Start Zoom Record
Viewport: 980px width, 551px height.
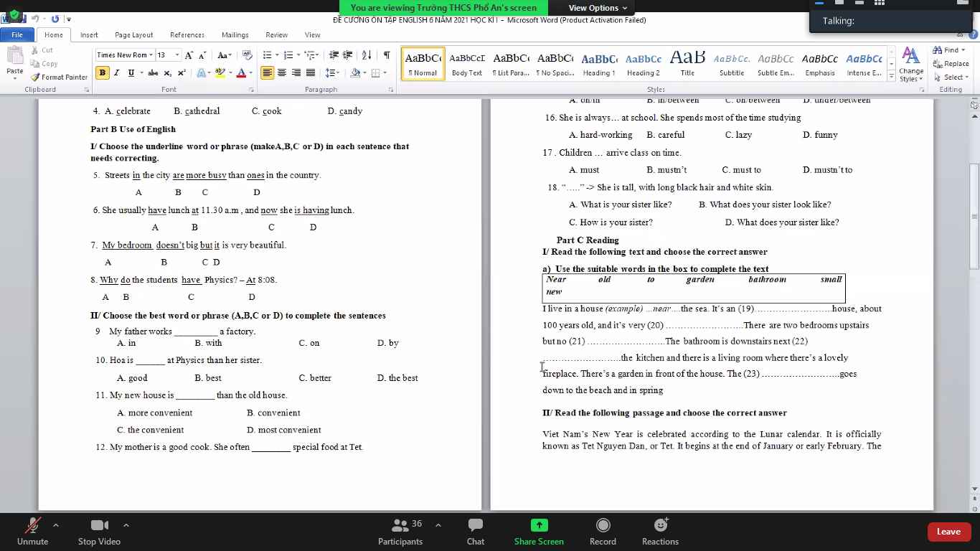603,532
